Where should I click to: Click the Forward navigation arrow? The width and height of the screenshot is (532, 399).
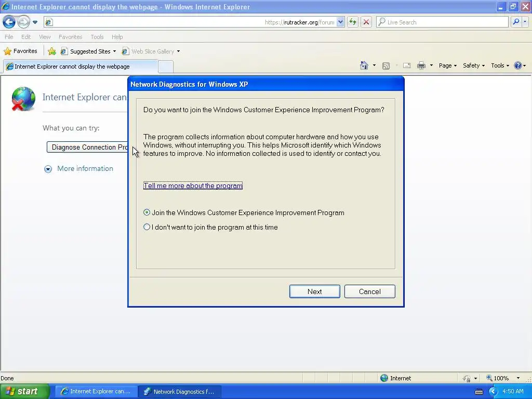23,22
